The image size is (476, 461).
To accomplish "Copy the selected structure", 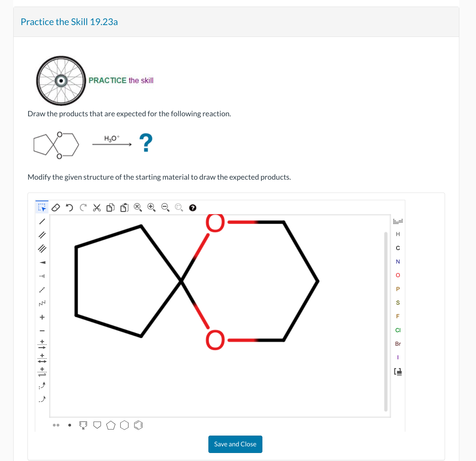I will (x=110, y=207).
